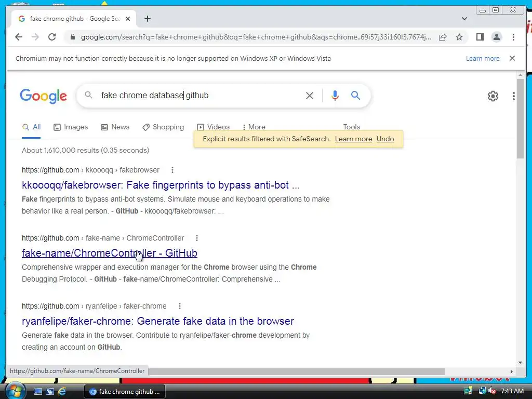
Task: Open ryanfelipe/faker-chrome result title
Action: click(x=158, y=321)
